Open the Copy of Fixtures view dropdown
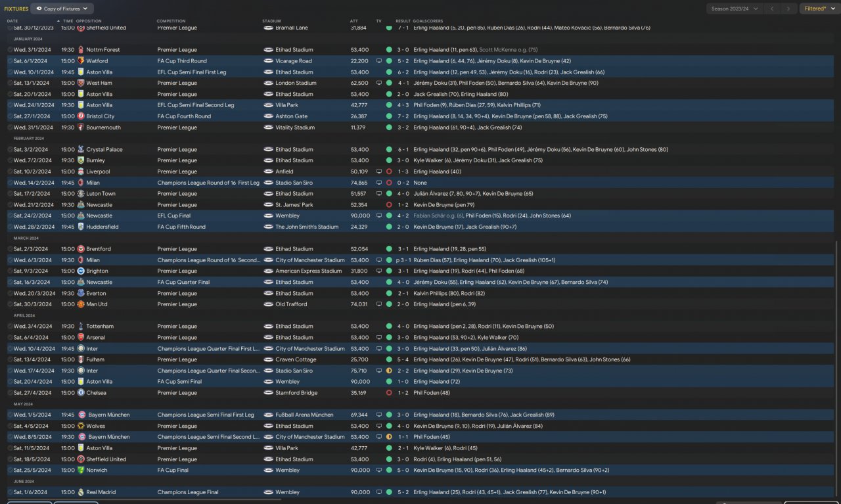 62,9
